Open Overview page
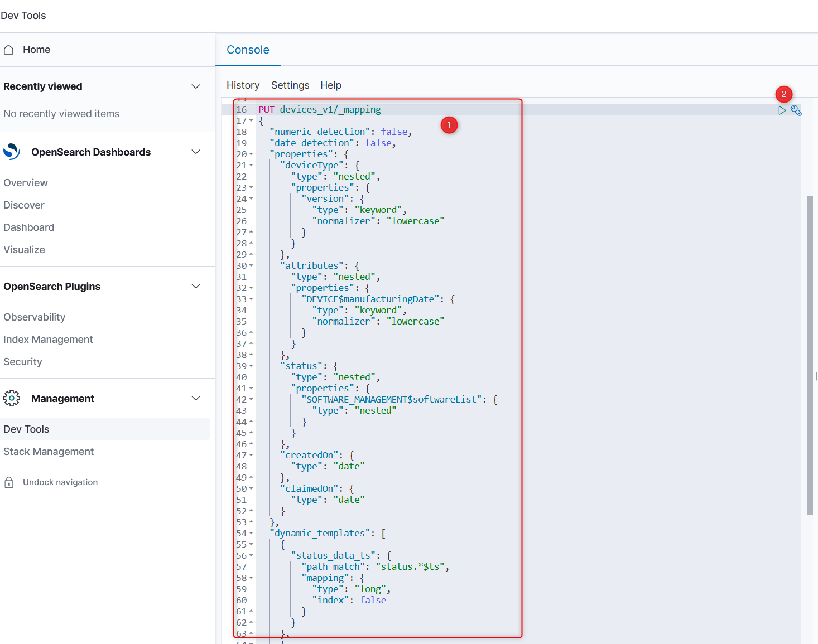This screenshot has height=644, width=818. pos(26,183)
